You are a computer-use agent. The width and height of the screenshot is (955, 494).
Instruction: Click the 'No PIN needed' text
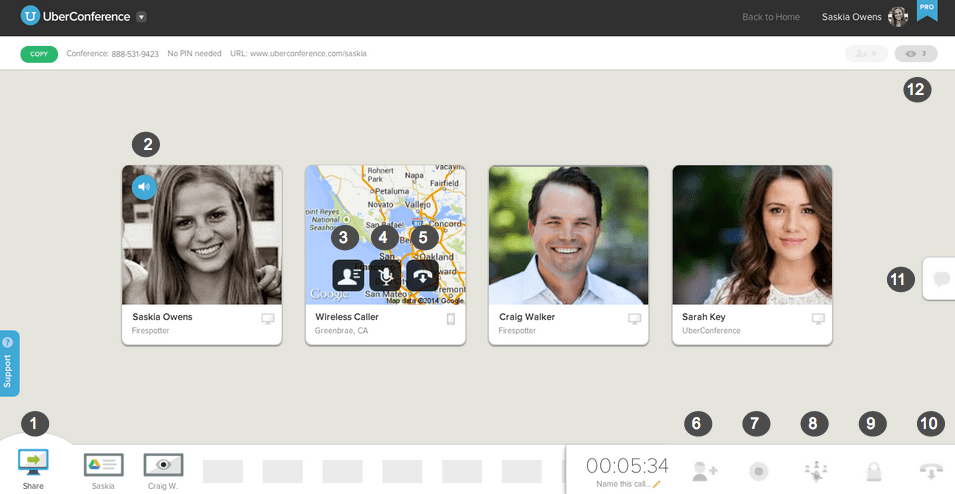pos(194,54)
